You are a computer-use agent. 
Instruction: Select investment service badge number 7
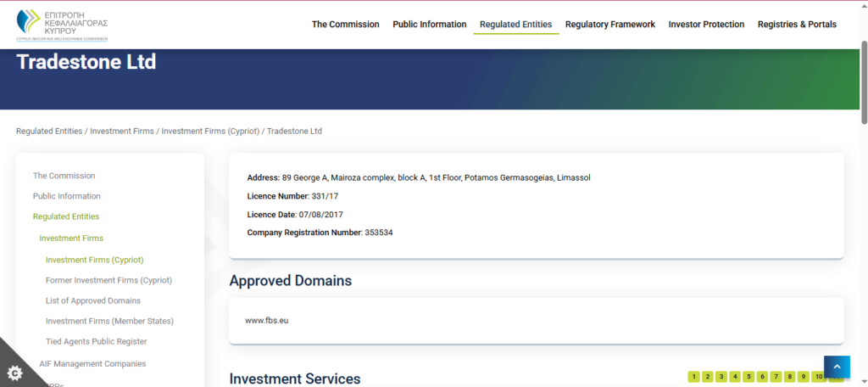click(776, 376)
